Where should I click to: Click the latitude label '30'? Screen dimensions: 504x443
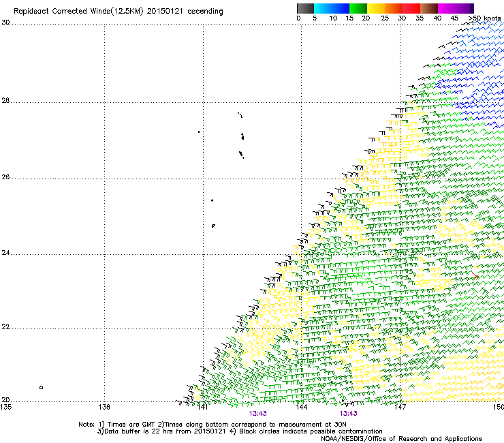click(x=5, y=22)
